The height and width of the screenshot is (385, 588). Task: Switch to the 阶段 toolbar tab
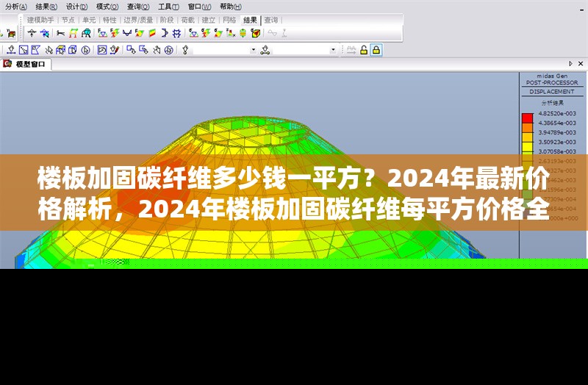coord(167,20)
